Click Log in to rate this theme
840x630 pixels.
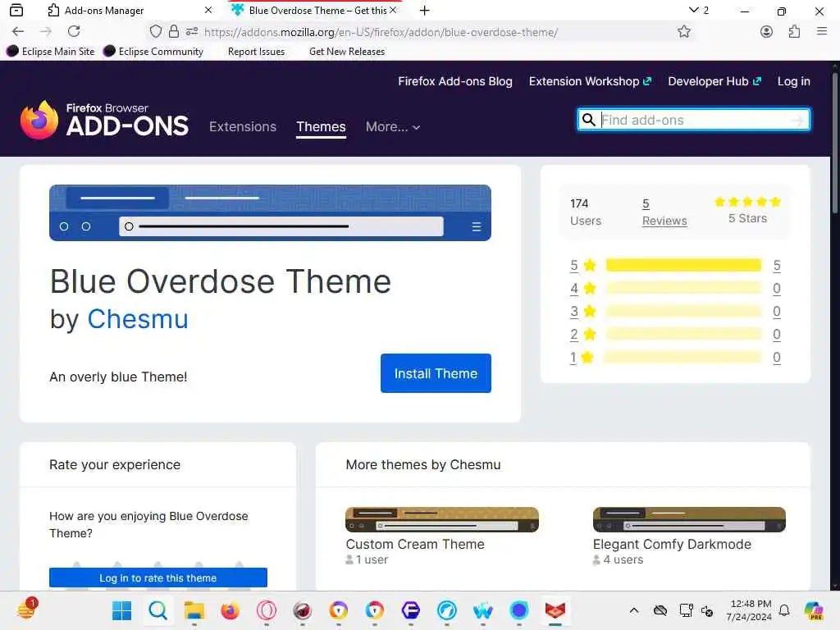(x=158, y=578)
